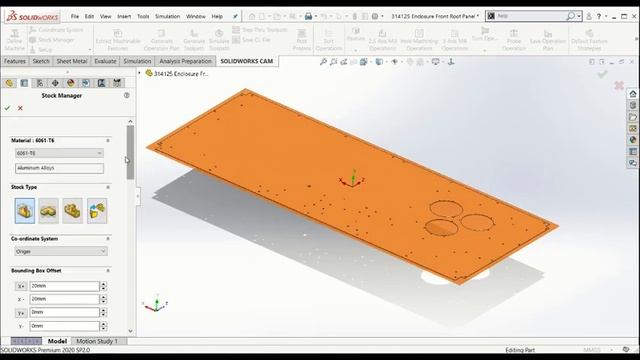Open Design Library in task pane
The height and width of the screenshot is (360, 640).
tap(633, 105)
